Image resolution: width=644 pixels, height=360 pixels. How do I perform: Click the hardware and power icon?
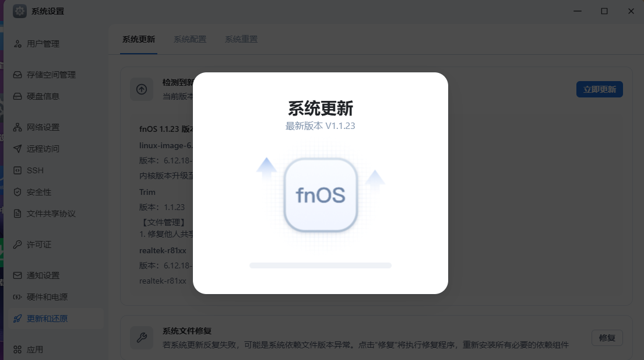pos(17,297)
